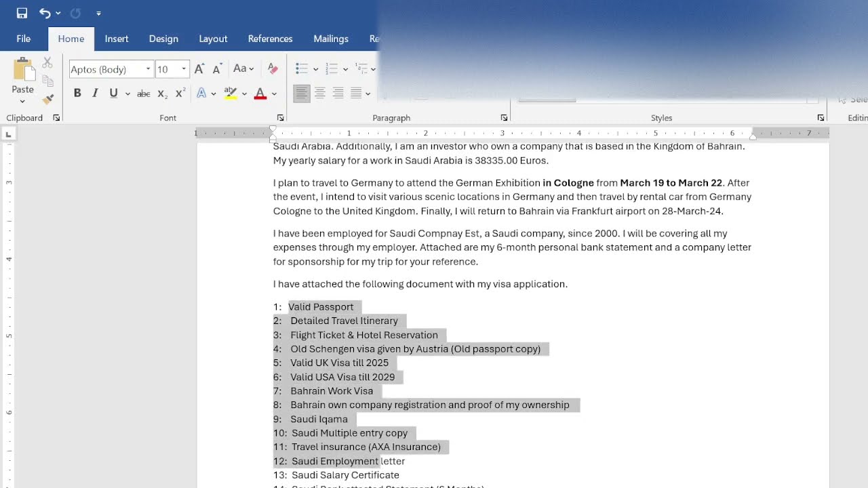Click the Bullets list icon

click(302, 68)
